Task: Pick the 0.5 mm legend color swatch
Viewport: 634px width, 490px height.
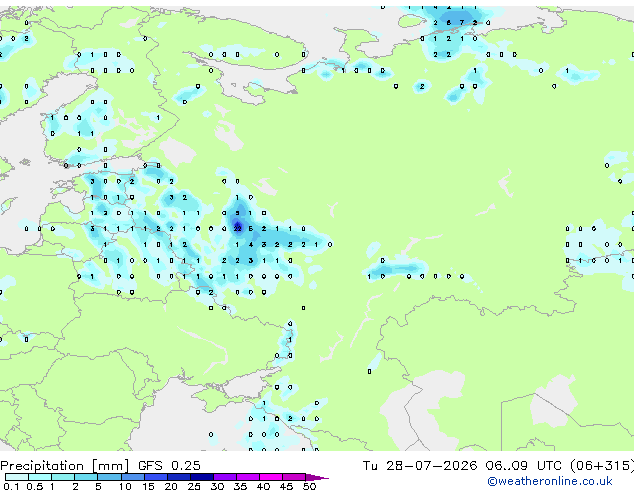Action: point(40,477)
